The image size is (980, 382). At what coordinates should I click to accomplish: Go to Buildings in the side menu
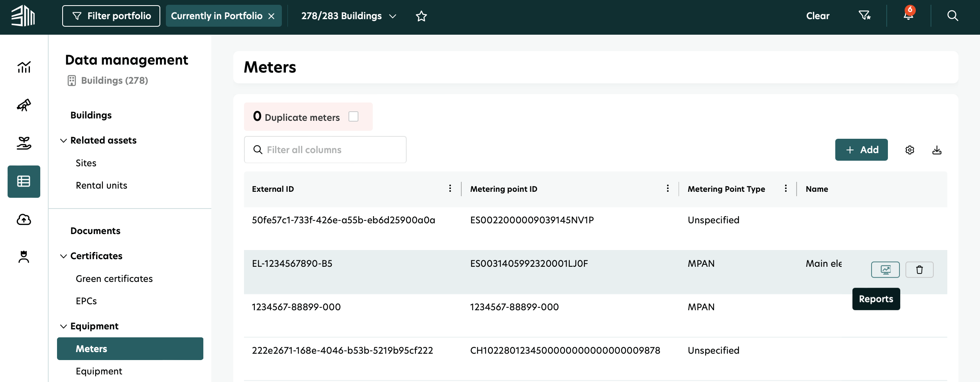(x=91, y=115)
